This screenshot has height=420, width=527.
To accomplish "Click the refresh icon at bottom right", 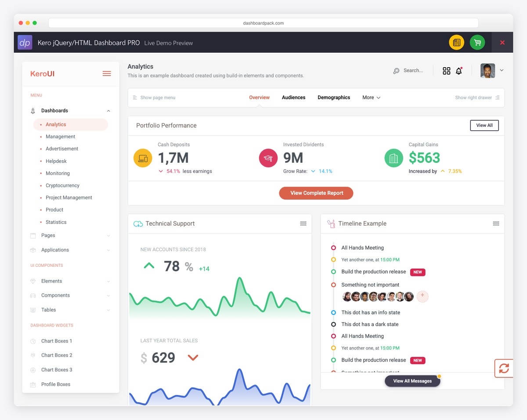I will point(503,368).
